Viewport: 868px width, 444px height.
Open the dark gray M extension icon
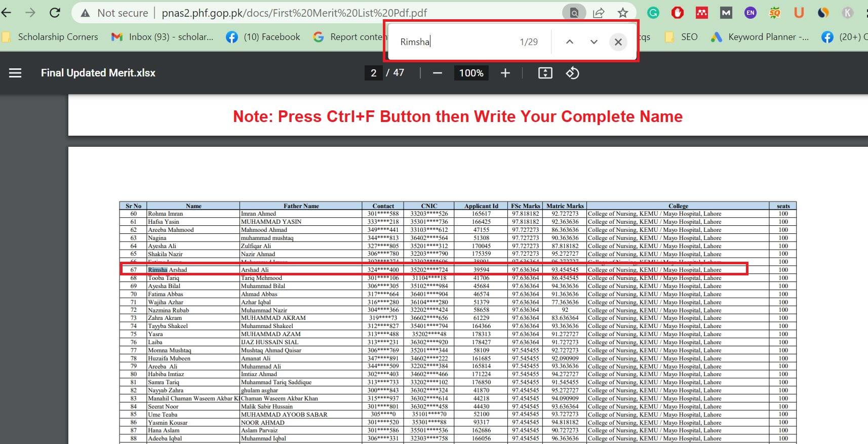pyautogui.click(x=726, y=13)
